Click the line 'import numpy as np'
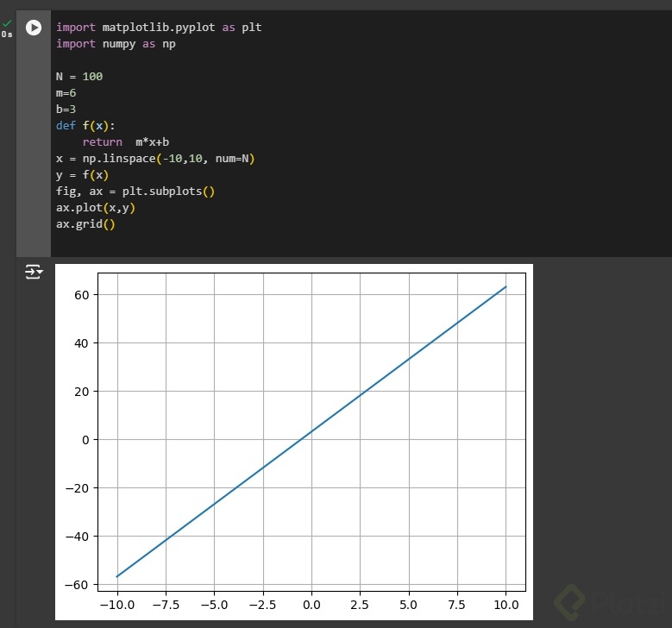 (116, 44)
